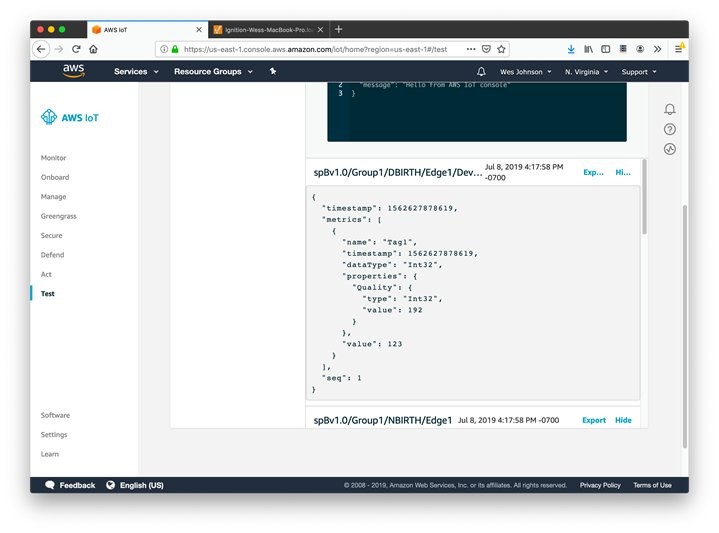
Task: Close the Ignition browser tab
Action: (x=321, y=29)
